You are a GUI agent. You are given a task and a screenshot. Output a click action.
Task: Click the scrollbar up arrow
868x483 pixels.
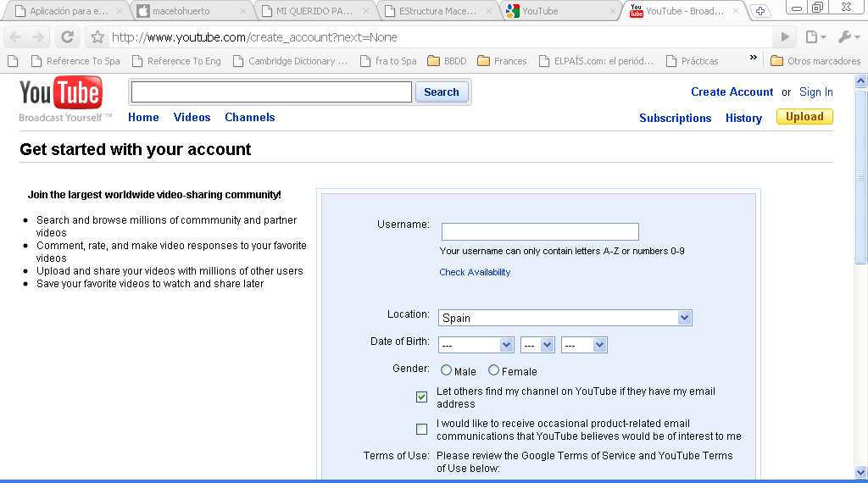tap(861, 81)
